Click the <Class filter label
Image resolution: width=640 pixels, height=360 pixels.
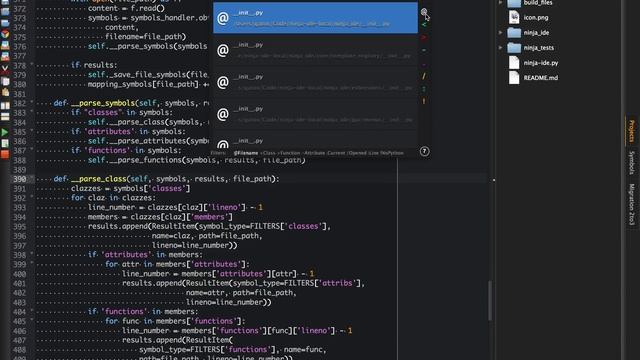click(268, 153)
